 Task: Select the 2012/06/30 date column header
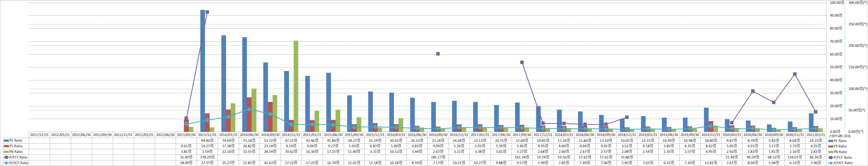click(81, 135)
